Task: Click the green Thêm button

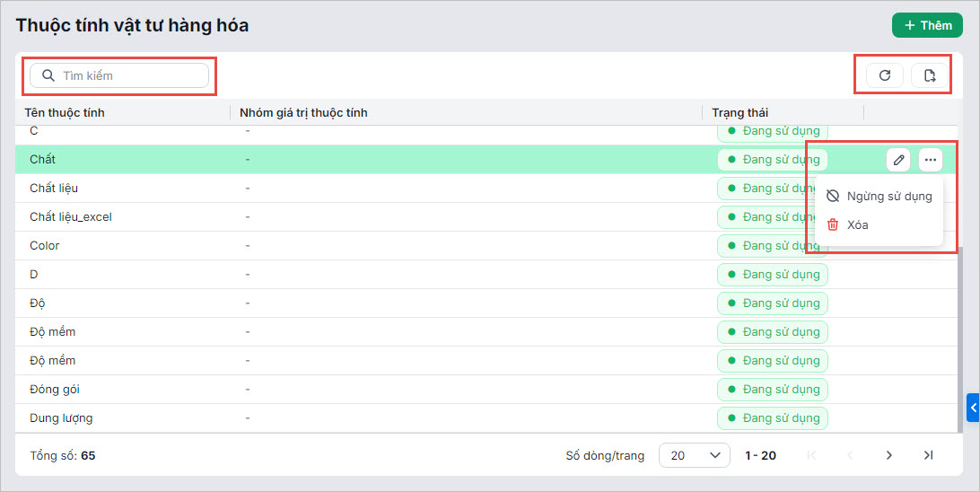Action: pyautogui.click(x=927, y=25)
